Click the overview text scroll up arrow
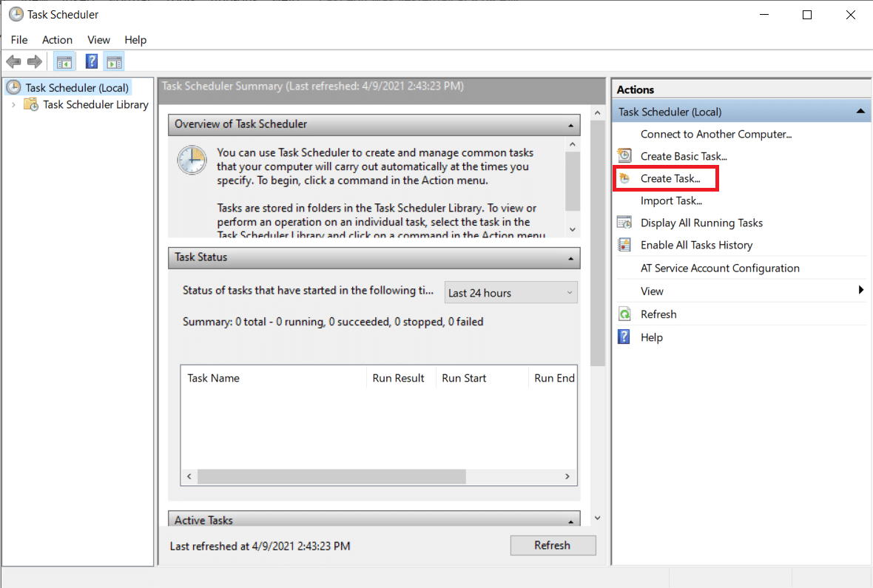The width and height of the screenshot is (873, 588). click(573, 145)
